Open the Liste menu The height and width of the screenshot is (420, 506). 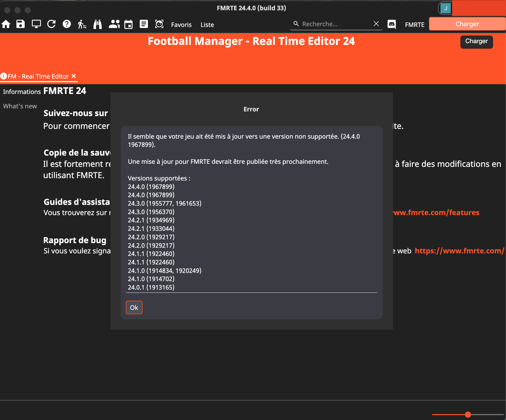(x=207, y=25)
